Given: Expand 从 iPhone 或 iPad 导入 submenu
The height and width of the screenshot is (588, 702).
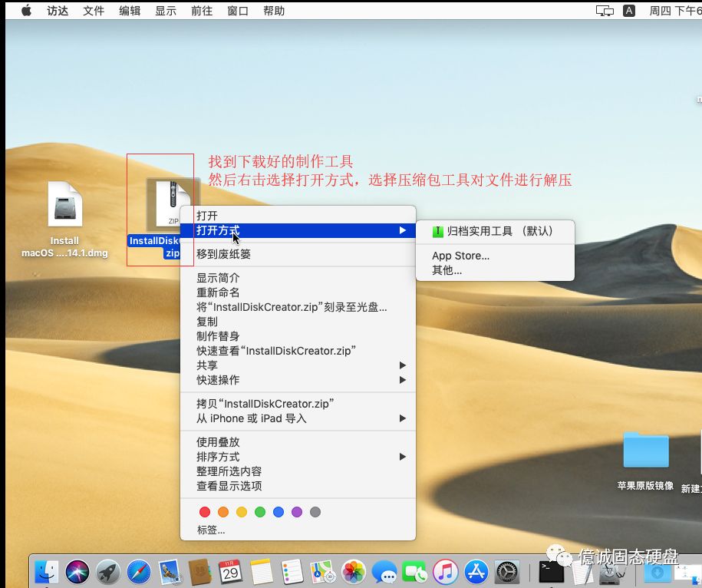Looking at the screenshot, I should tap(298, 418).
